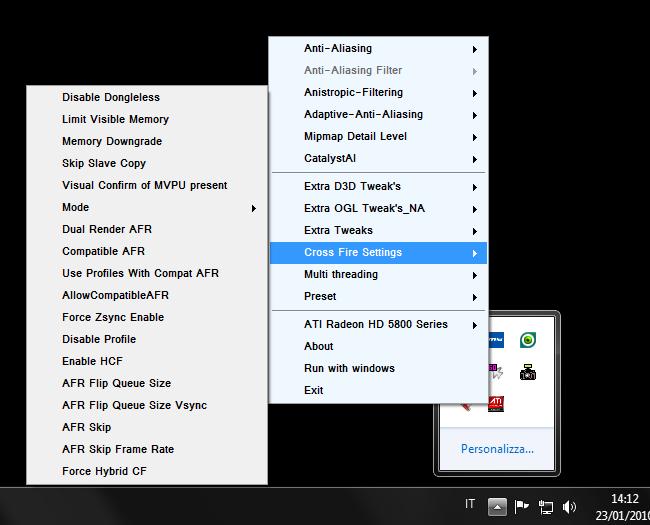Expand the Anistropic-Filtering submenu arrow

[475, 93]
